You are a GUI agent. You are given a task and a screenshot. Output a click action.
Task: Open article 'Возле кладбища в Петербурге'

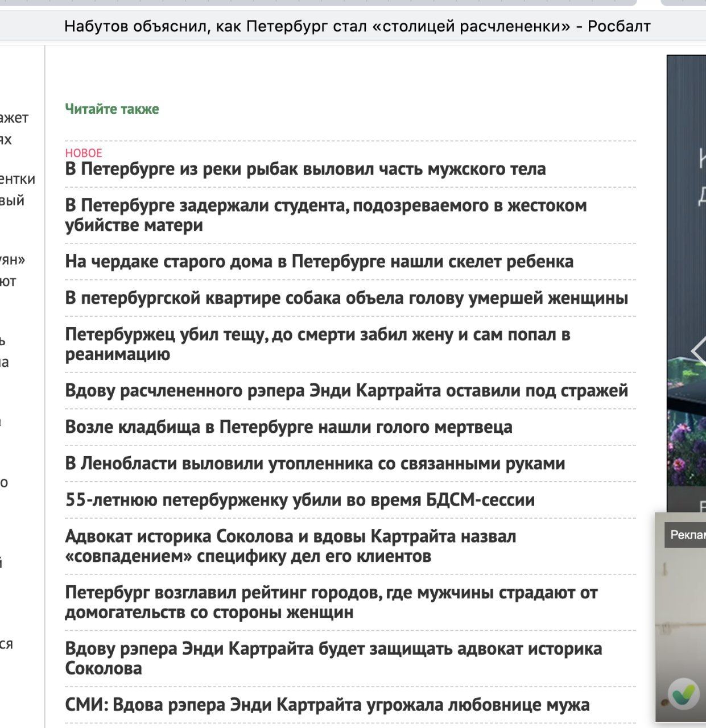tap(288, 427)
